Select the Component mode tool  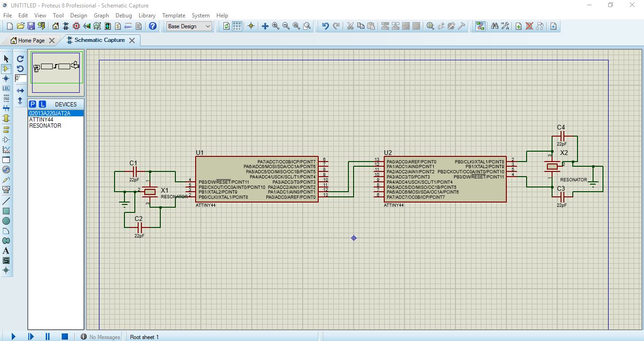tap(6, 69)
